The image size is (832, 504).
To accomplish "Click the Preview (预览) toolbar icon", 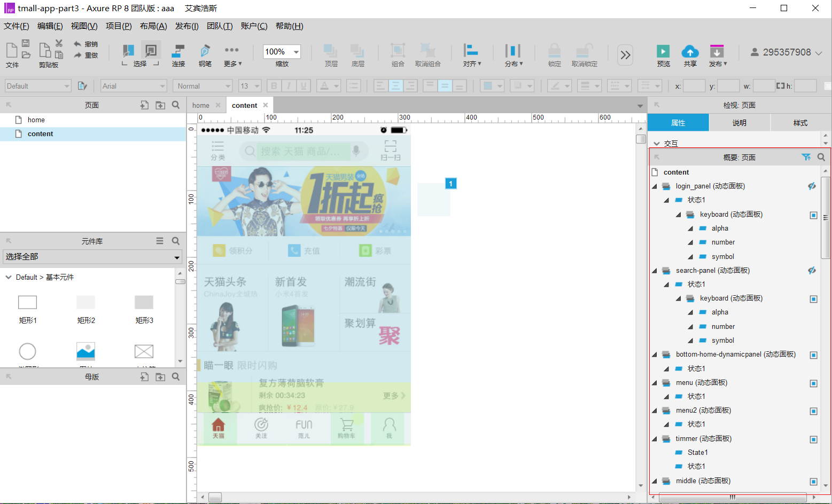I will [x=663, y=51].
